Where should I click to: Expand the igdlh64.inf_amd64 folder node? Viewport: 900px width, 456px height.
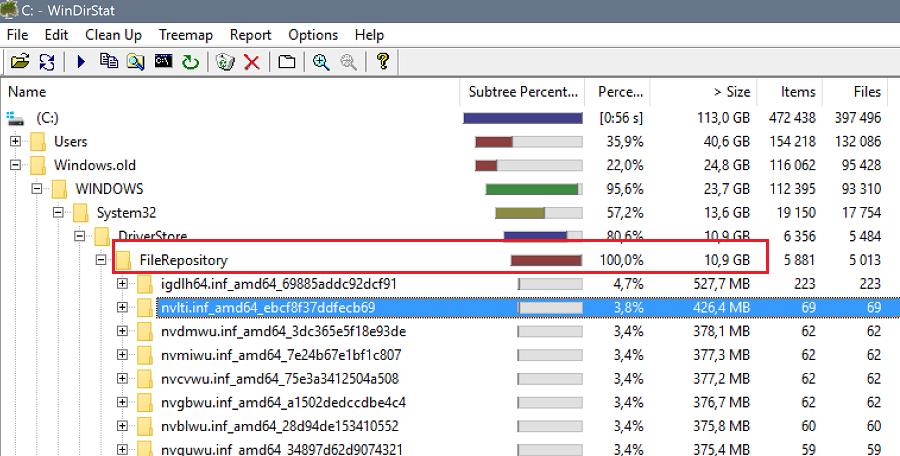(x=123, y=284)
